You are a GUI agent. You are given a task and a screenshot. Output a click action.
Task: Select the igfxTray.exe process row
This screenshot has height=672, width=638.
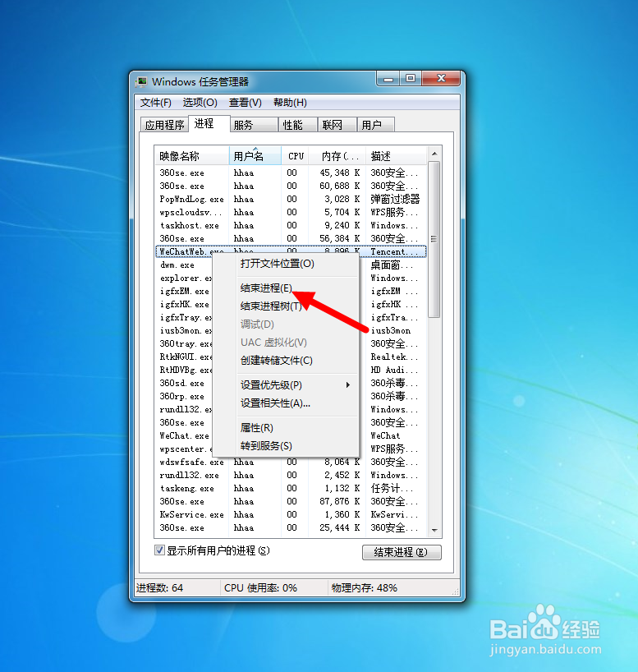[291, 318]
